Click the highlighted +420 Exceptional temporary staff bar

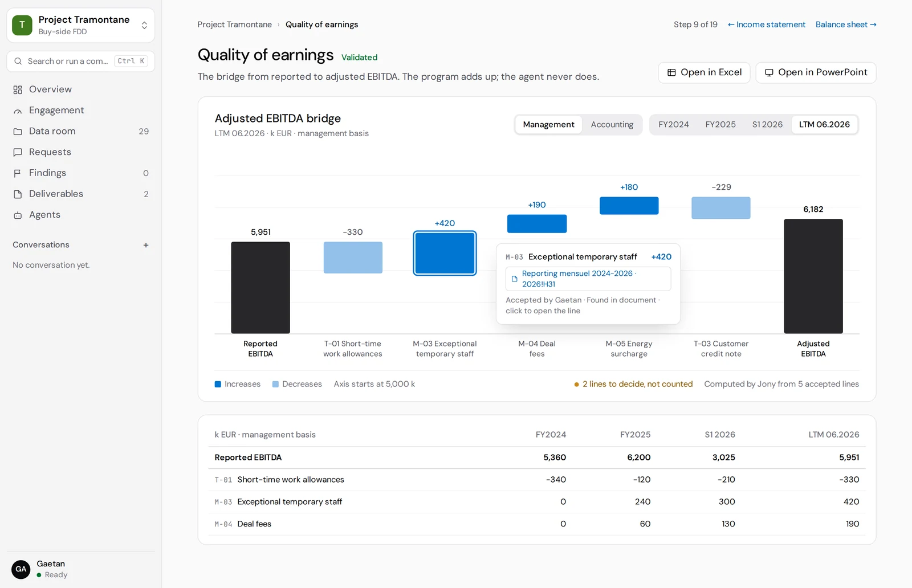pos(445,253)
